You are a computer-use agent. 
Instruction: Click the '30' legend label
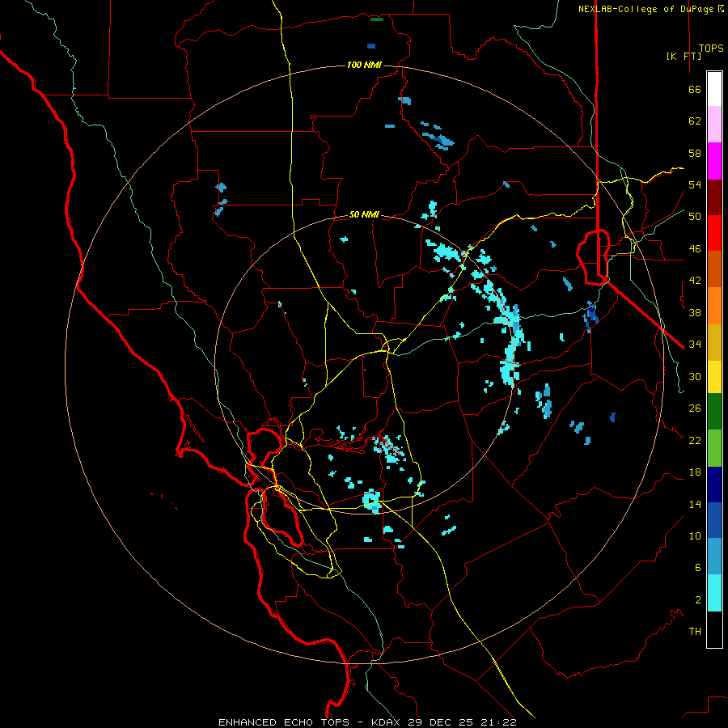coord(695,376)
